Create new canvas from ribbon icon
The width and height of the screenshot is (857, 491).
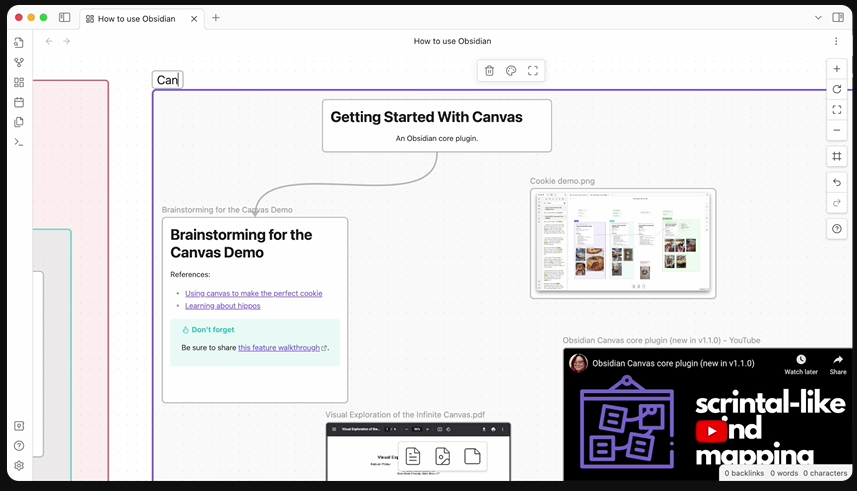[19, 83]
